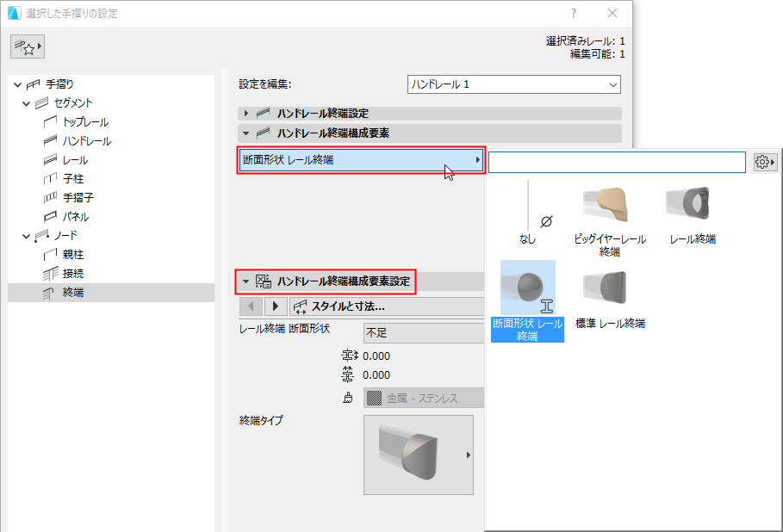The height and width of the screenshot is (532, 783).
Task: Select トップレール text in tree
Action: [x=85, y=121]
